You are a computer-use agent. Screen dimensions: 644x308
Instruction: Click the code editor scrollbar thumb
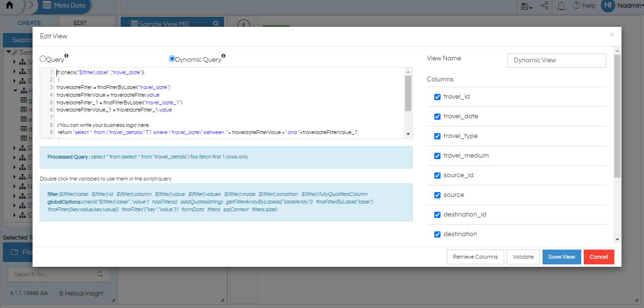408,93
